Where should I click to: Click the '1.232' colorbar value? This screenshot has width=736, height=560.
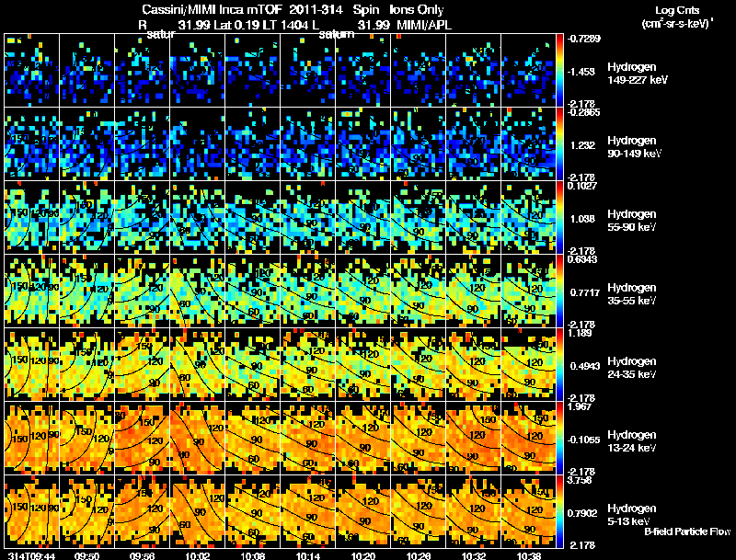pyautogui.click(x=582, y=145)
